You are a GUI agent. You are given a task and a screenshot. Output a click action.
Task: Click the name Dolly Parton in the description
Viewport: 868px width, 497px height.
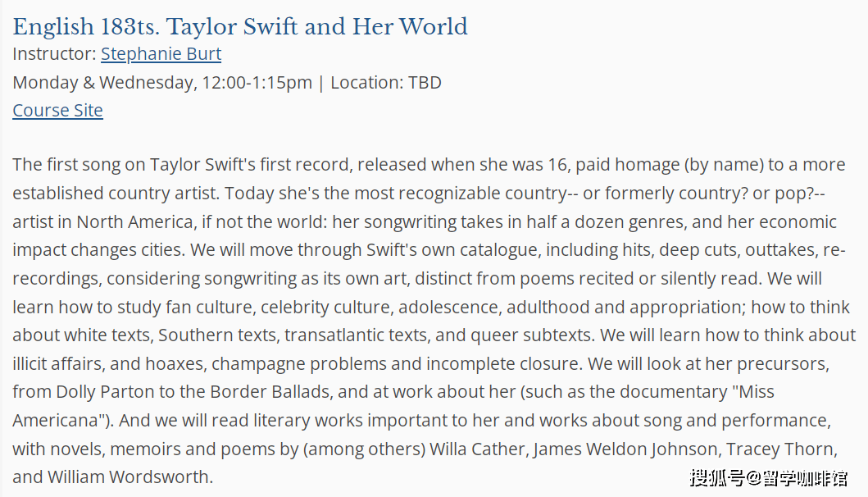tap(105, 392)
